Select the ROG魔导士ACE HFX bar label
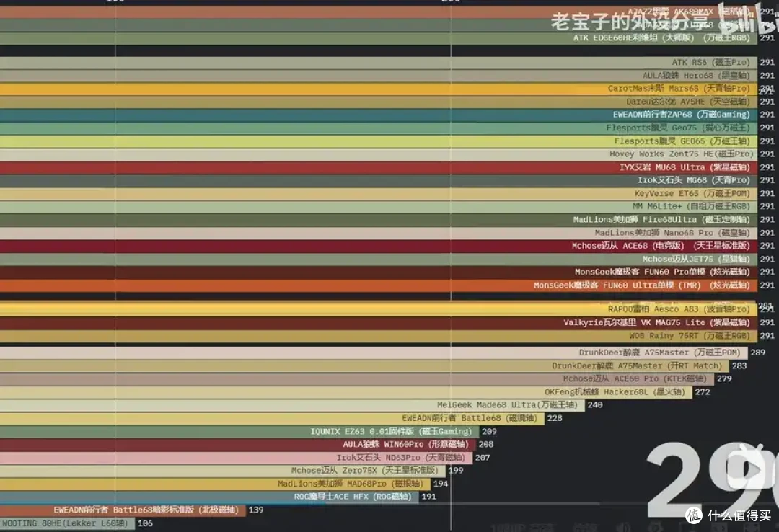Screen dimensions: 779x532 click(x=353, y=496)
